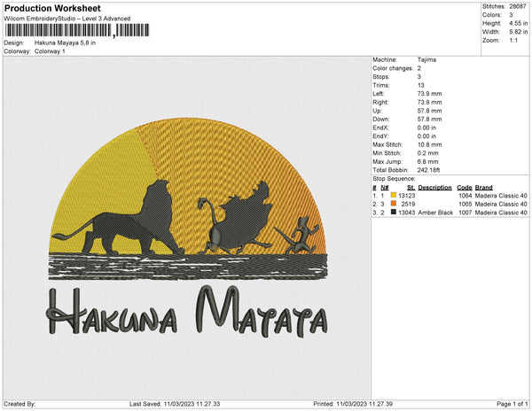Click the Height value 4.55 in
This screenshot has width=532, height=411.
coord(518,23)
